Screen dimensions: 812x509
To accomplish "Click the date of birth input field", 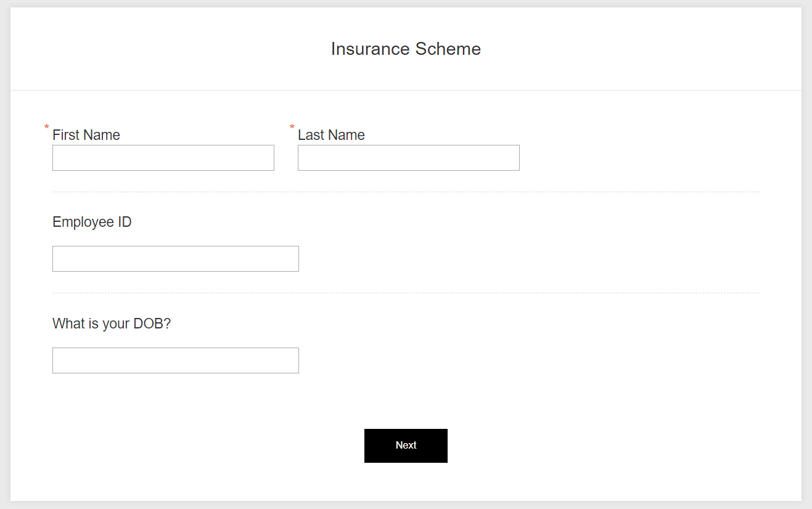I will [175, 360].
